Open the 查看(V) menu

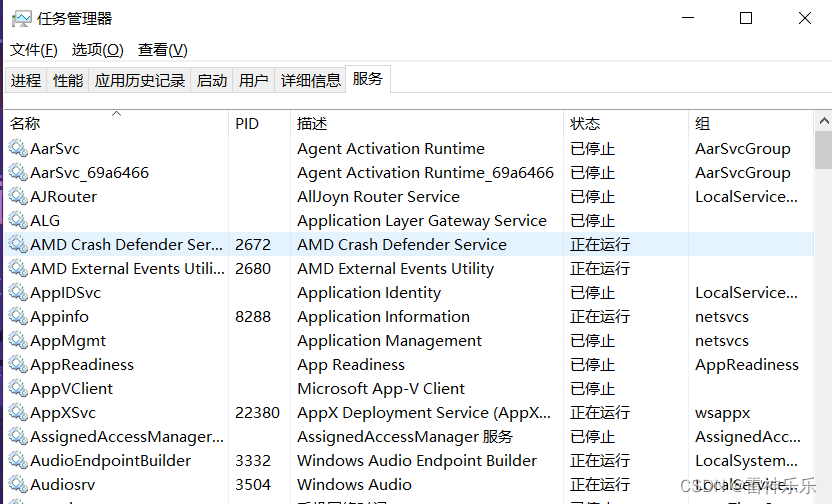tap(163, 50)
